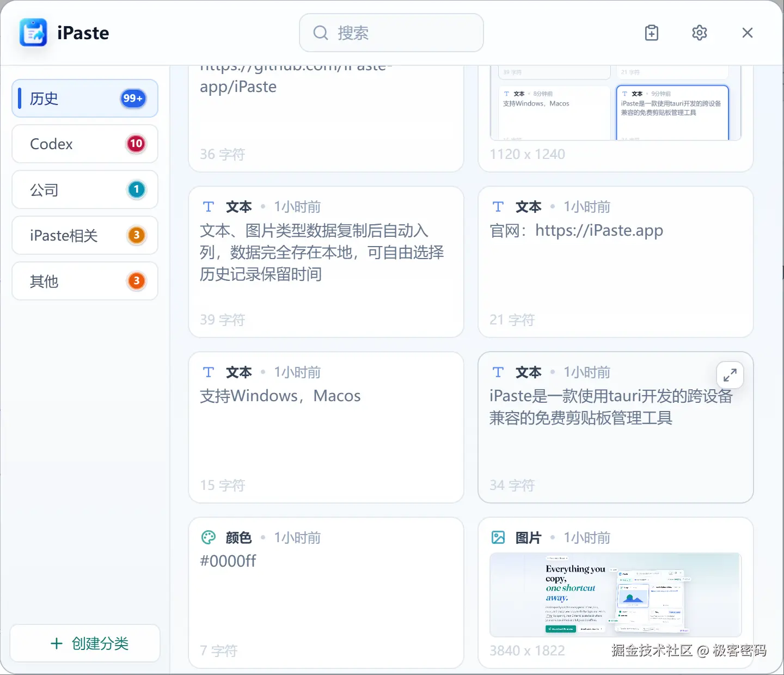Click the plus icon beside 创建分类
The height and width of the screenshot is (675, 784).
pos(57,643)
